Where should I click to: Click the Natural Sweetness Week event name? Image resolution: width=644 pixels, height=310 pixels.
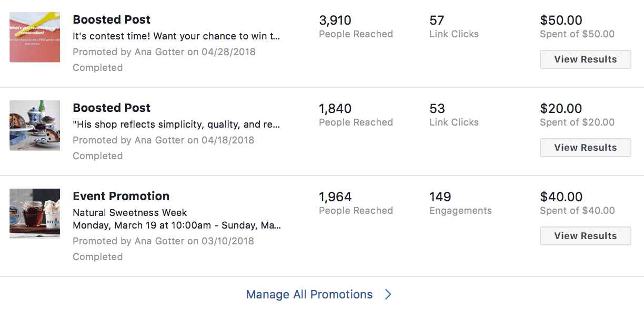pyautogui.click(x=130, y=213)
